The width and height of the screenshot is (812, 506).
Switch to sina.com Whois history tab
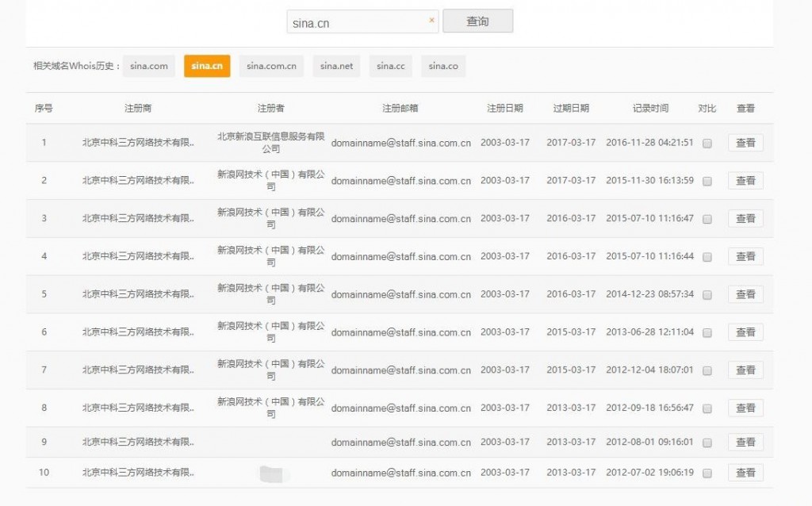click(x=148, y=67)
